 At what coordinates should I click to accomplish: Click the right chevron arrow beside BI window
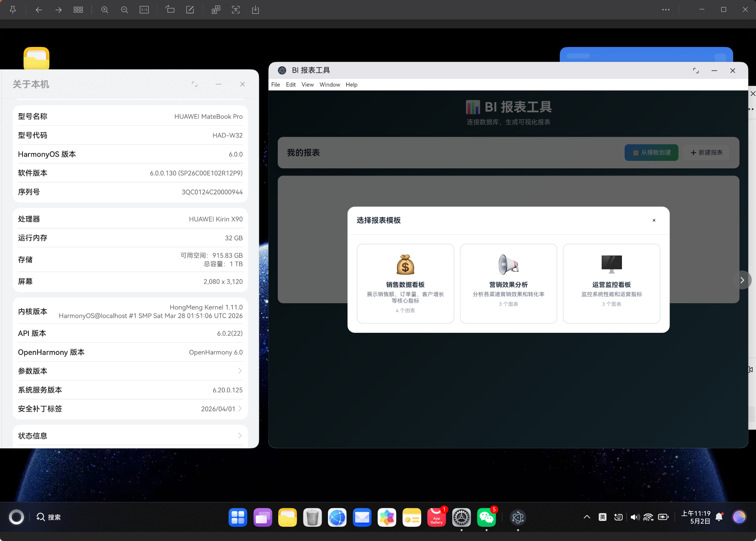(x=742, y=280)
